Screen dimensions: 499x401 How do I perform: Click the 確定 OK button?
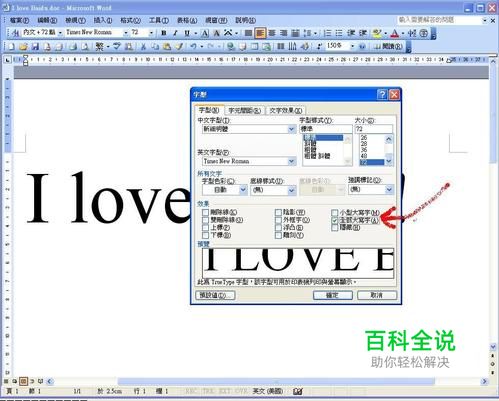[x=332, y=295]
